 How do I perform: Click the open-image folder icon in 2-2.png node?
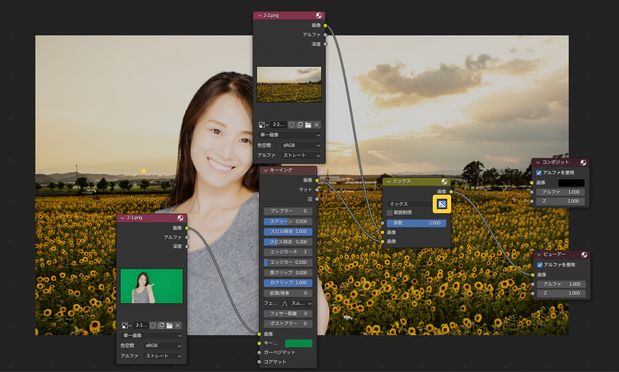(x=308, y=125)
